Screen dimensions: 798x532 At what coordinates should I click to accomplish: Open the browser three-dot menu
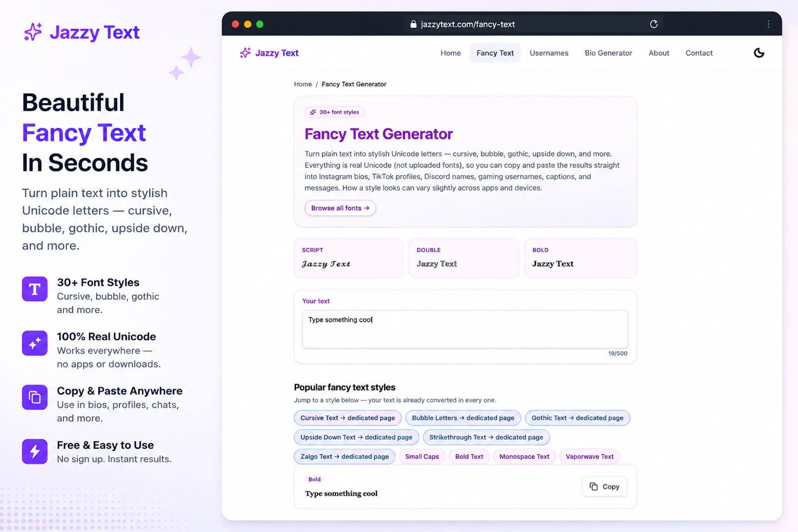(768, 24)
